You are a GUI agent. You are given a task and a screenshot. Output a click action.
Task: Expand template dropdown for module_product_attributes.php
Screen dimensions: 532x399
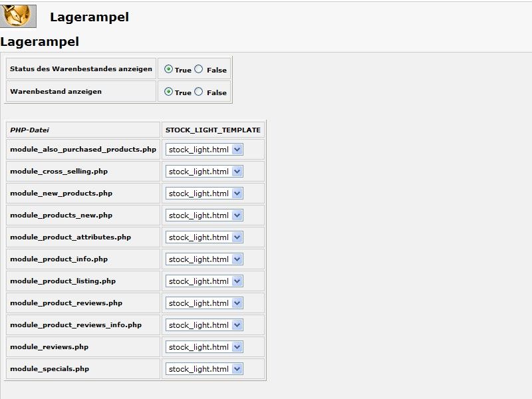(204, 237)
